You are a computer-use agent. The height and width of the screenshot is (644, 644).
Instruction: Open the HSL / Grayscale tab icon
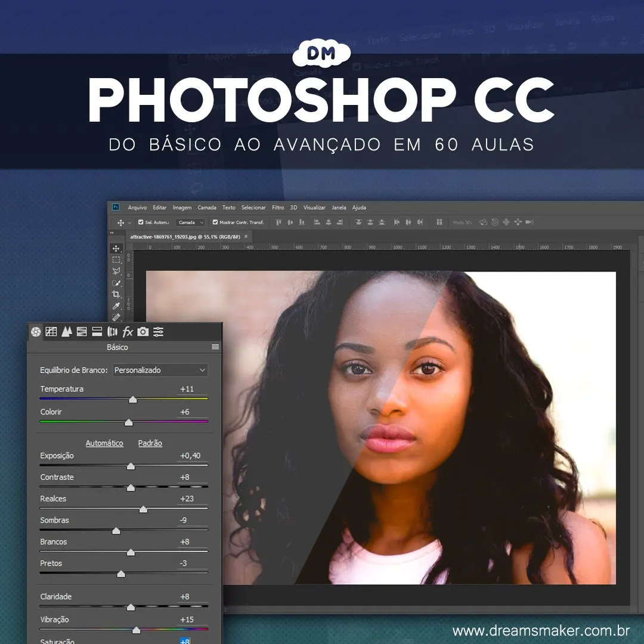[82, 332]
